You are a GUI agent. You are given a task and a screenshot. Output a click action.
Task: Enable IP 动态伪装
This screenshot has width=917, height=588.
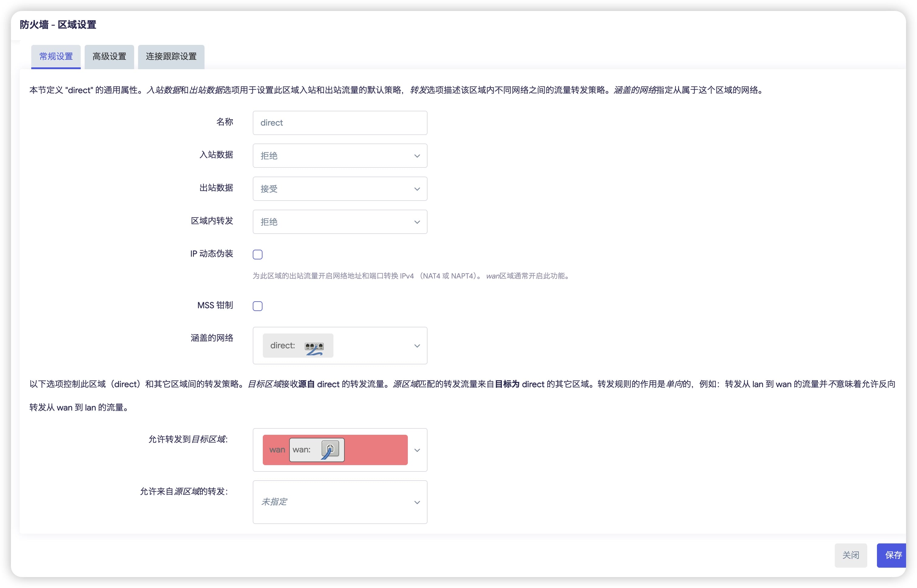[258, 254]
